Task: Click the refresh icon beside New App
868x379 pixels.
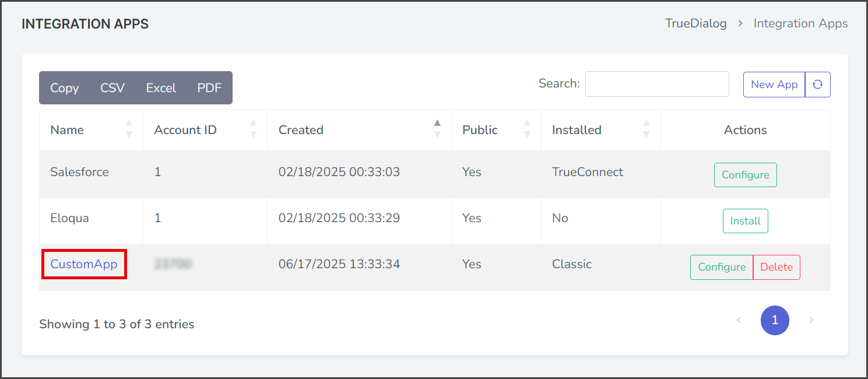Action: click(817, 85)
